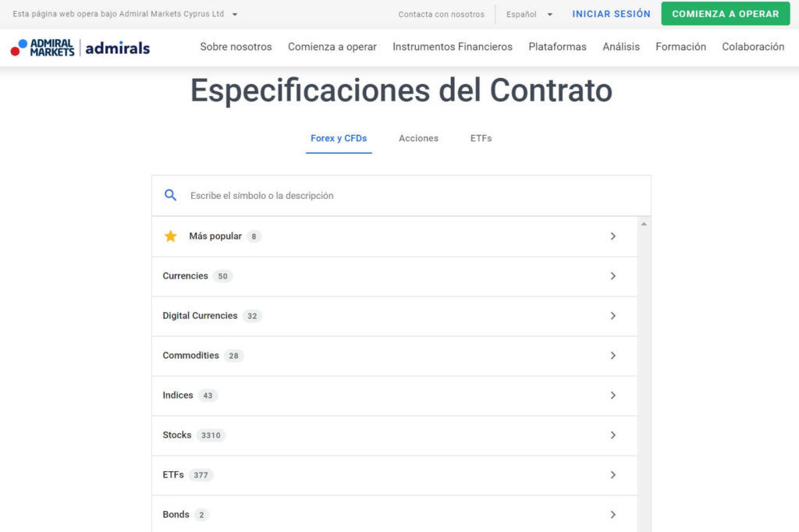Click the Commodities count badge 28

point(234,356)
